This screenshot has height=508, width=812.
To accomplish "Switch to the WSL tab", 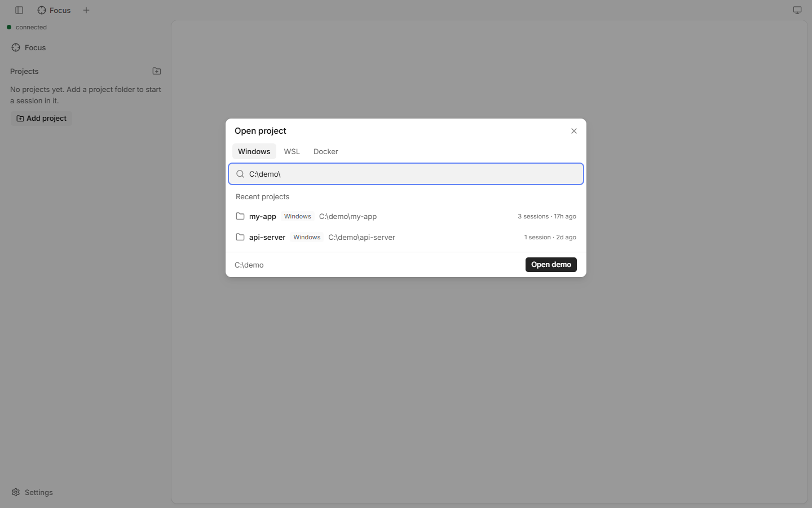I will [292, 151].
